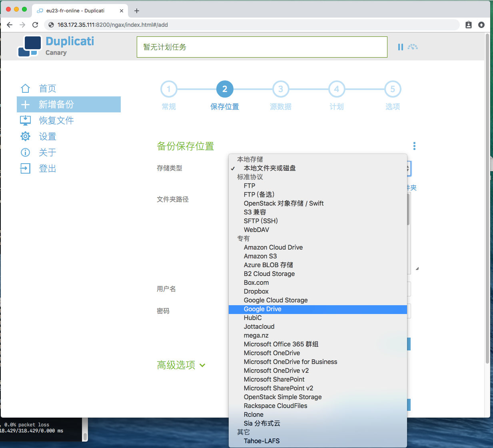Click the About info icon
The height and width of the screenshot is (448, 493).
(25, 152)
